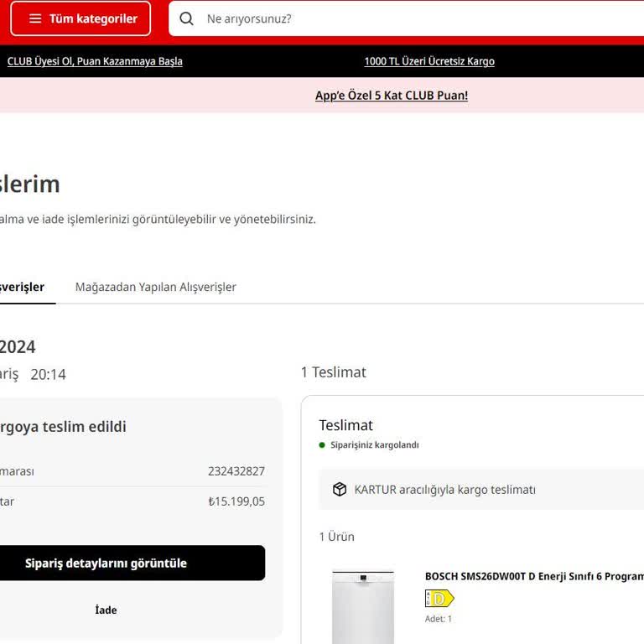The width and height of the screenshot is (644, 644).
Task: Click the package box icon next to KARTUR
Action: click(340, 489)
